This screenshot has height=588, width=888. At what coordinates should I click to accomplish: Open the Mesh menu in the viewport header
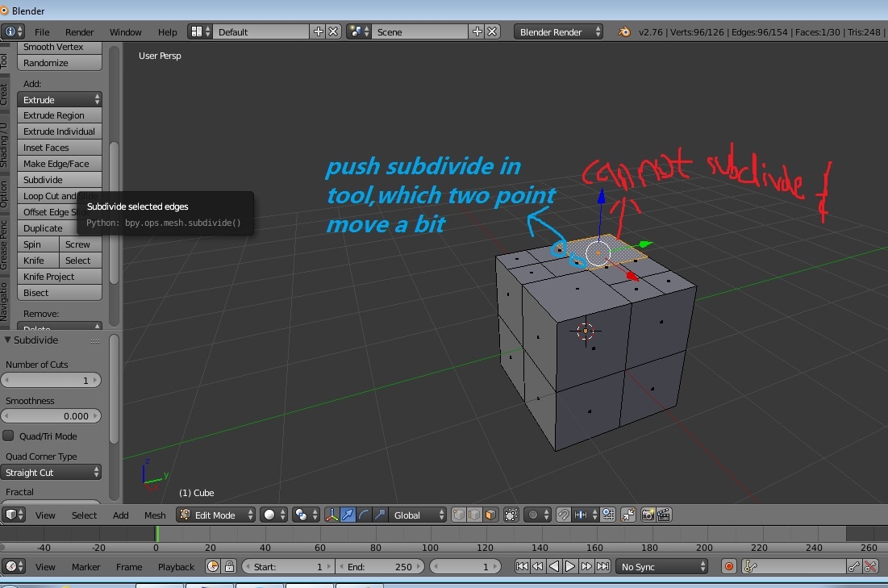(155, 515)
